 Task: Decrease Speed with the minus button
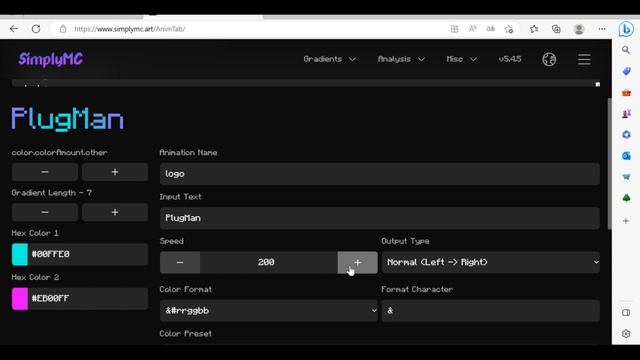point(180,262)
